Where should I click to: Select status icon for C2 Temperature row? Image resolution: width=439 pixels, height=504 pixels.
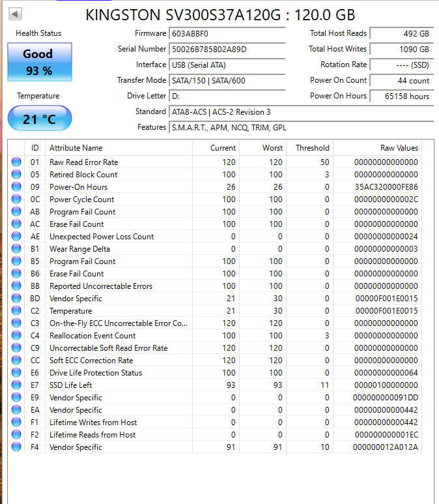coord(16,310)
